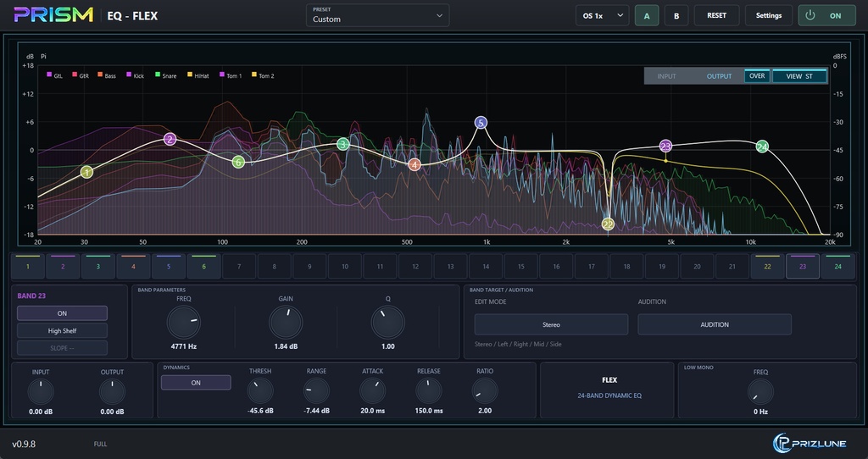Click the Prizlune logo

[x=810, y=443]
